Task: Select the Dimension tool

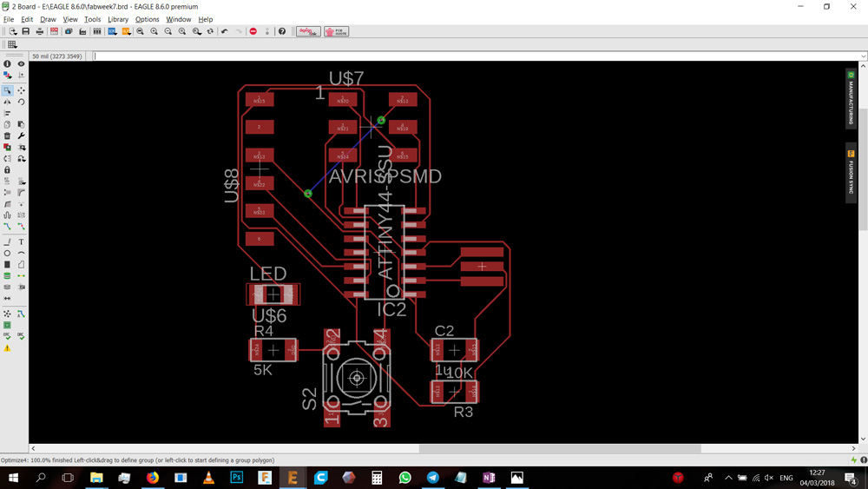Action: click(x=7, y=298)
